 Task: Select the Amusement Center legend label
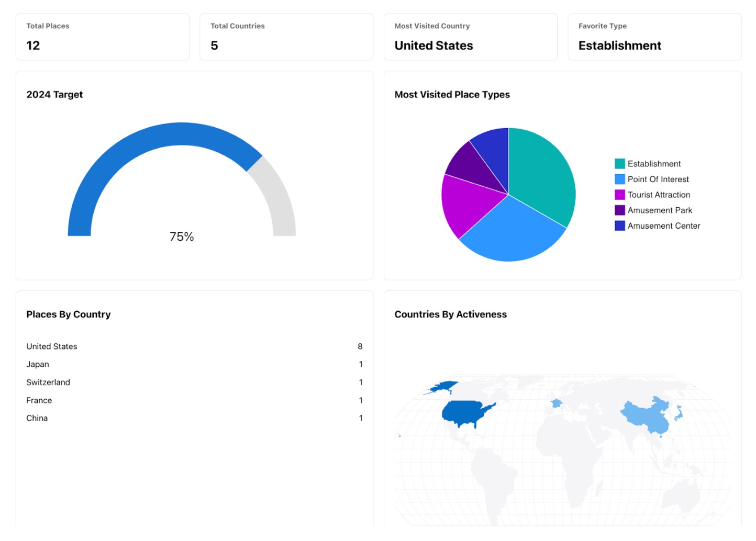pyautogui.click(x=664, y=226)
